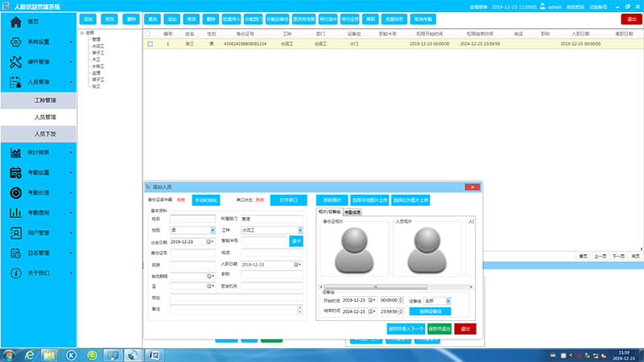Open the 工种 dropdown in dialog

300,230
